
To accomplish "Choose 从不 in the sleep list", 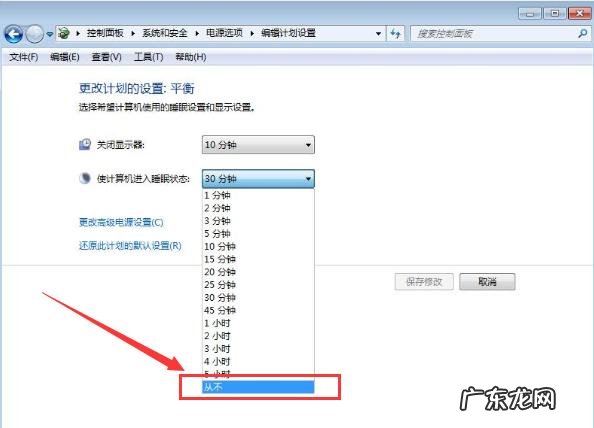I will coord(258,387).
